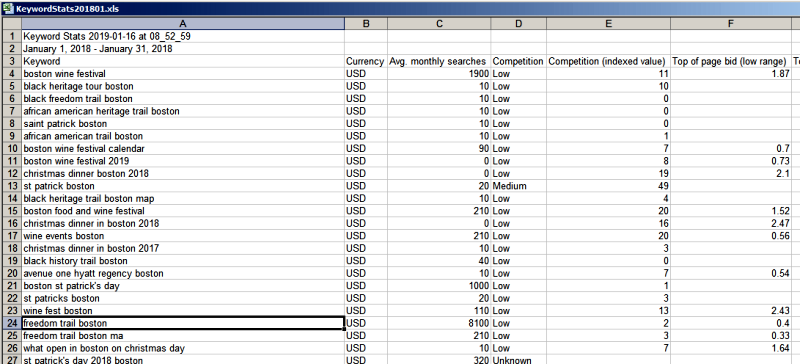
Task: Select the 'Currency' header cell
Action: coord(366,61)
